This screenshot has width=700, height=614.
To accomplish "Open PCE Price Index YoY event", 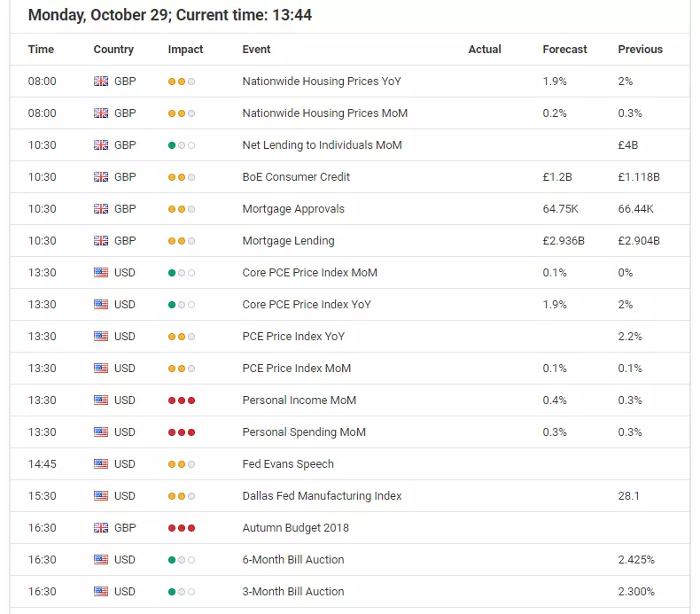I will 293,337.
